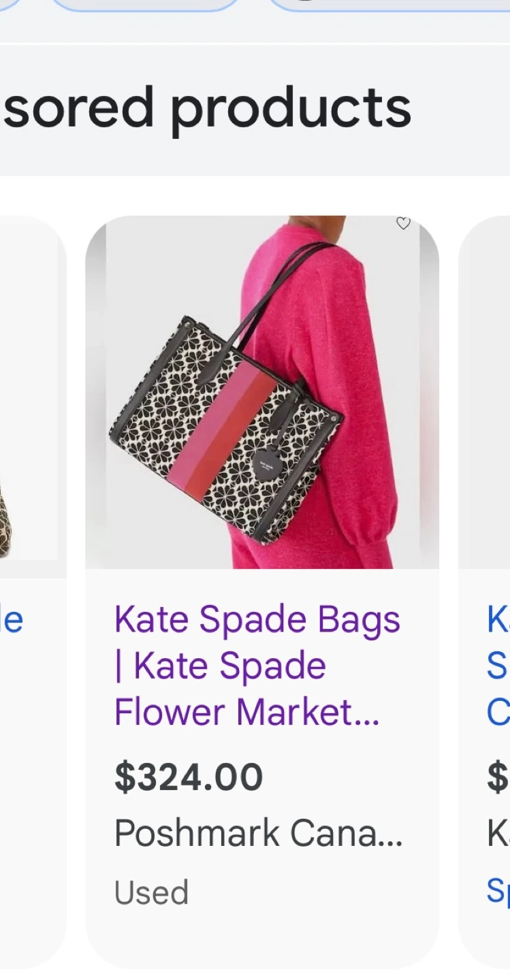Tap the cut-off seller name on the right card
This screenshot has height=980, width=510.
pyautogui.click(x=498, y=833)
